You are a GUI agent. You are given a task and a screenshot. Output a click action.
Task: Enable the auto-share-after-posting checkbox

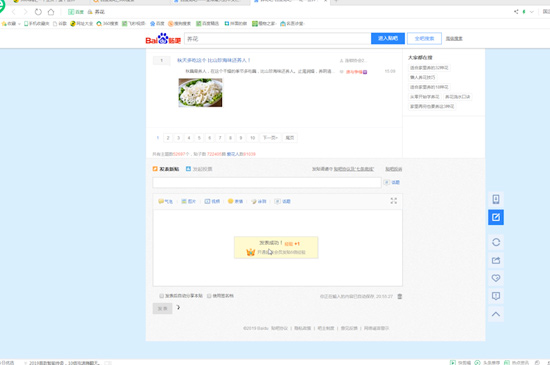click(161, 296)
